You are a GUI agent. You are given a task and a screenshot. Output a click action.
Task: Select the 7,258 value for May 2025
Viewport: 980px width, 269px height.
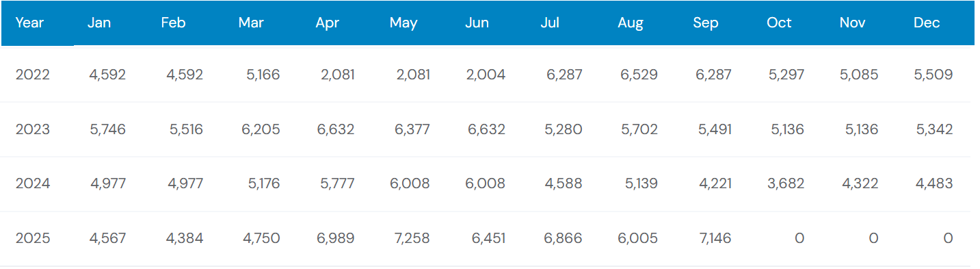pos(412,238)
